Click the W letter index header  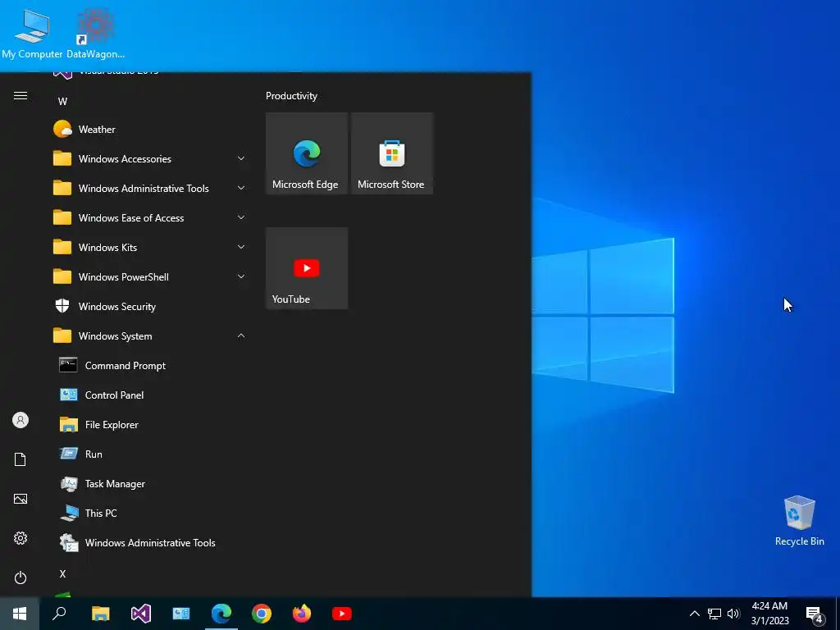(62, 101)
